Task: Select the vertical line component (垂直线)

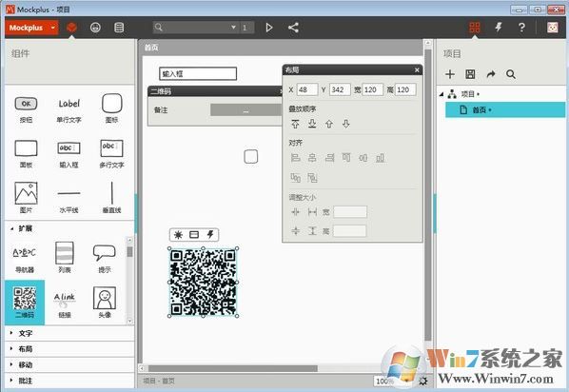Action: [111, 198]
